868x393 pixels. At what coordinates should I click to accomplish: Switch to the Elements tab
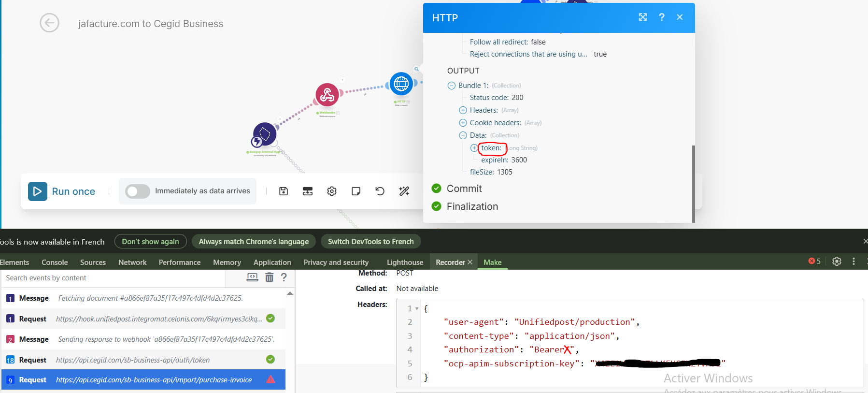pos(14,262)
